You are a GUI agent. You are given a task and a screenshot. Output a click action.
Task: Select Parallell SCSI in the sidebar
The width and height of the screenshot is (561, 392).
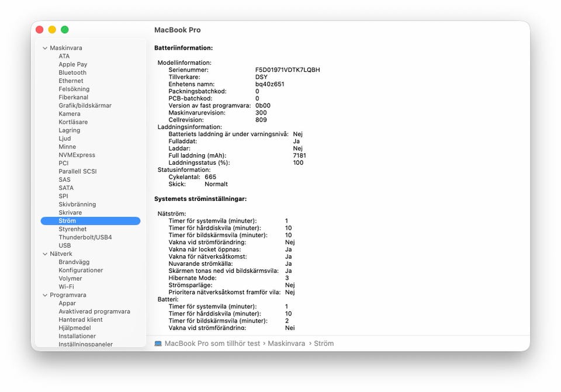[78, 171]
